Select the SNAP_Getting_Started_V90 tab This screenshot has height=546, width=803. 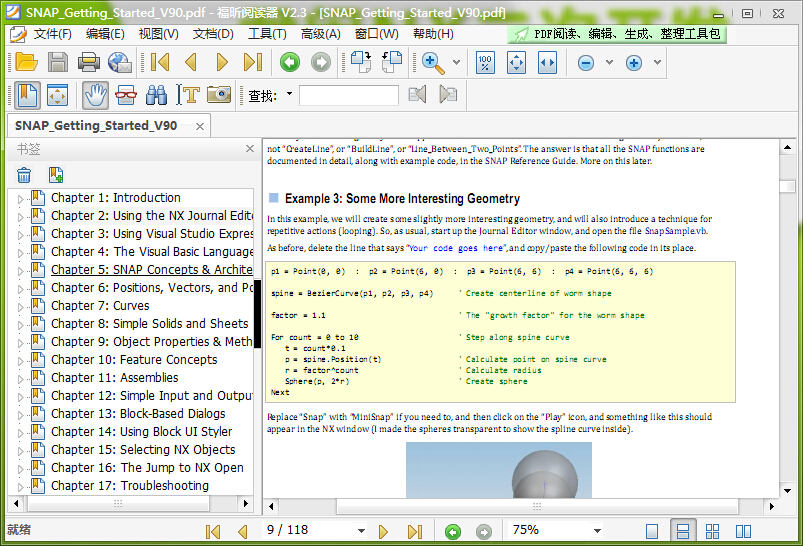click(96, 126)
